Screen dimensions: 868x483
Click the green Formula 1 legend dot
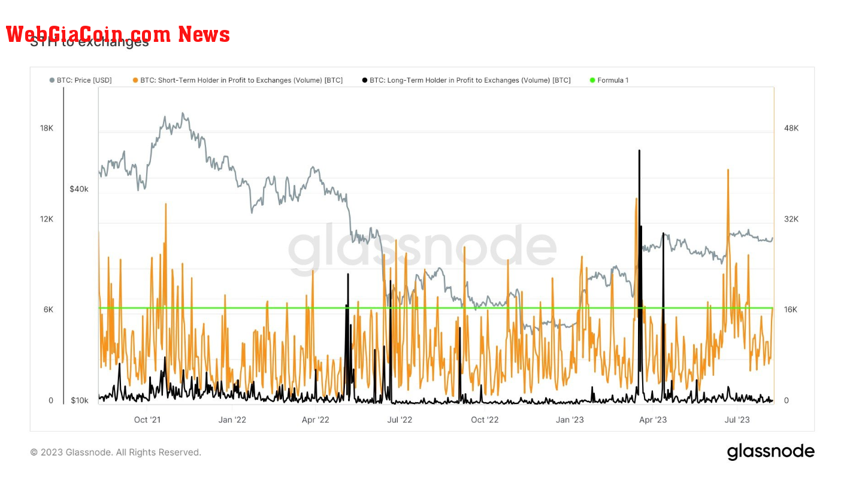click(x=593, y=80)
